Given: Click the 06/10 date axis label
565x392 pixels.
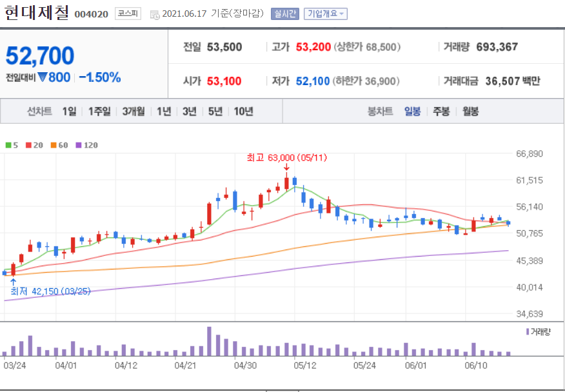Looking at the screenshot, I should coord(475,366).
